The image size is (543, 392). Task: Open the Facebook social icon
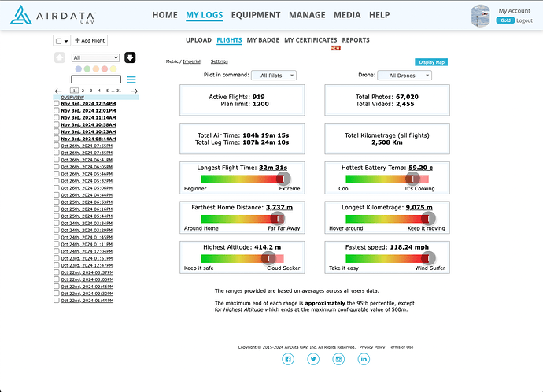coord(288,359)
